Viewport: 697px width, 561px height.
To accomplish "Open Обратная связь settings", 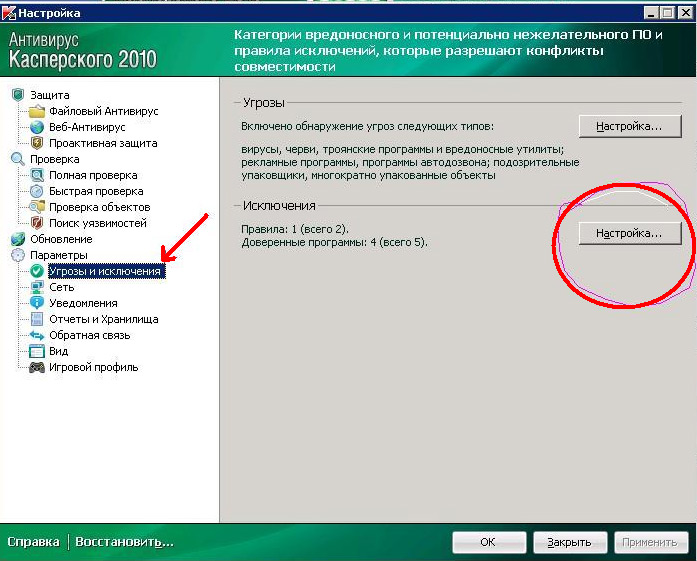I will coord(90,335).
